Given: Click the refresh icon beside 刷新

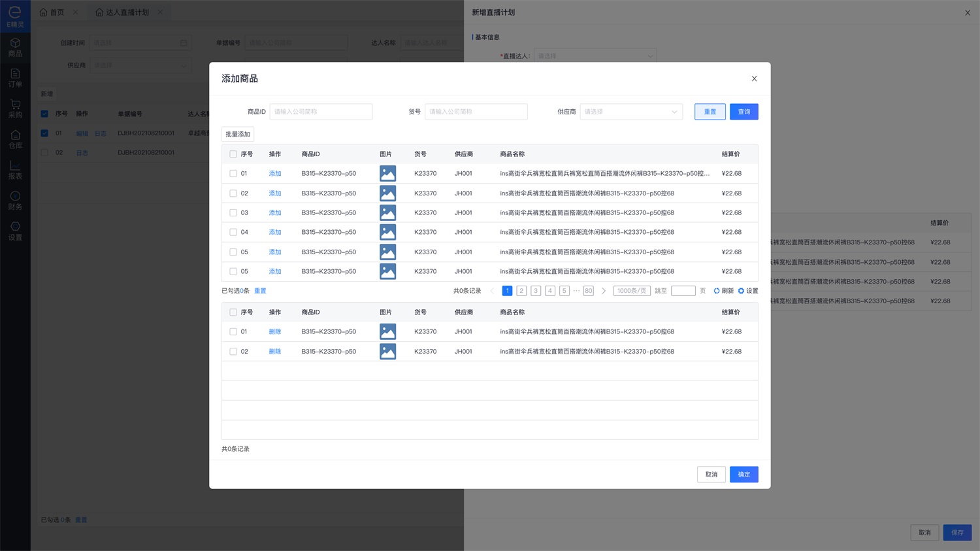Looking at the screenshot, I should [717, 291].
